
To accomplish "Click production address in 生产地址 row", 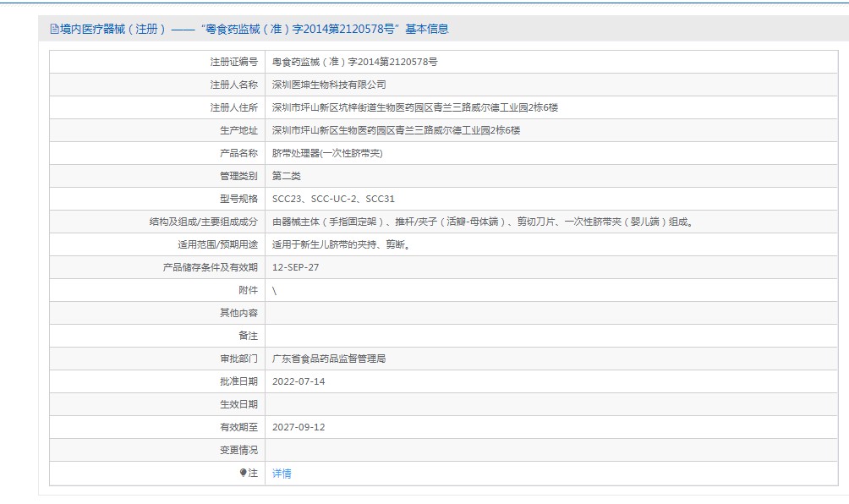I will 396,130.
